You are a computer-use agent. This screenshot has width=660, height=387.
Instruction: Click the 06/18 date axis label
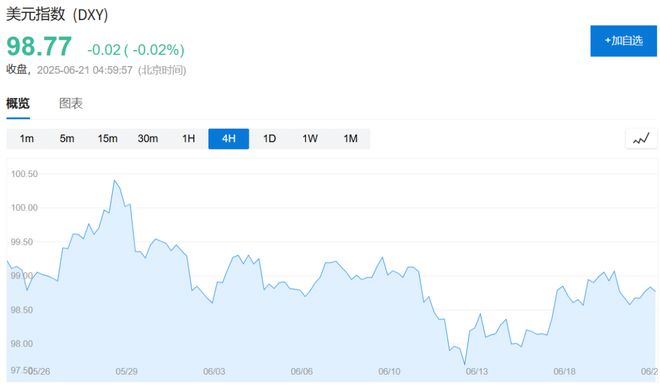(564, 371)
